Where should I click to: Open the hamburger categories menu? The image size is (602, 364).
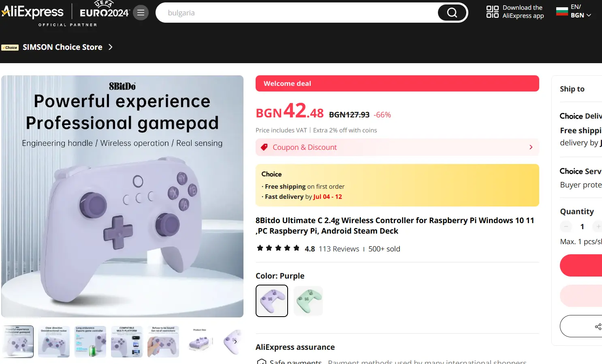(x=141, y=13)
